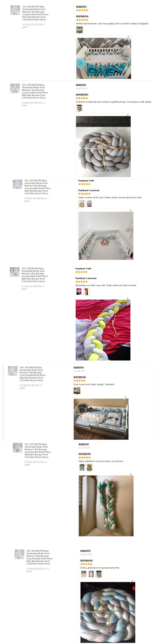The image size is (161, 644).
Task: Close the yellow braid on red sheet preview
Action: point(128,298)
